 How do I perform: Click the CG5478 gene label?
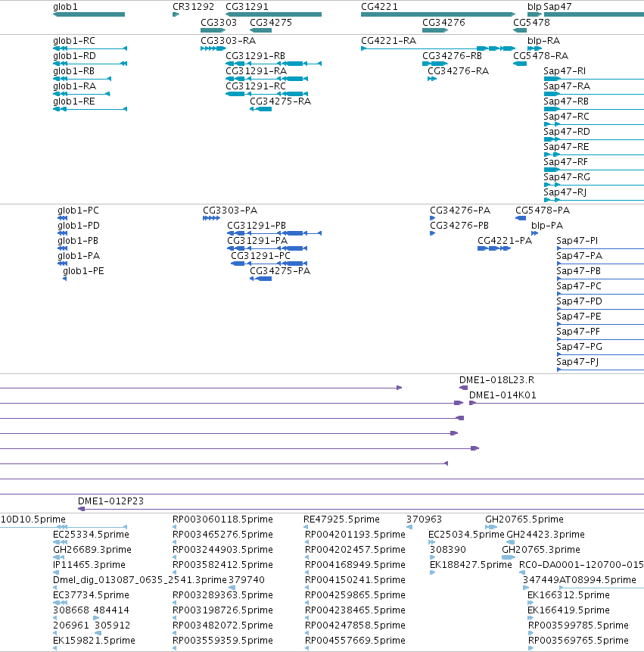[531, 23]
